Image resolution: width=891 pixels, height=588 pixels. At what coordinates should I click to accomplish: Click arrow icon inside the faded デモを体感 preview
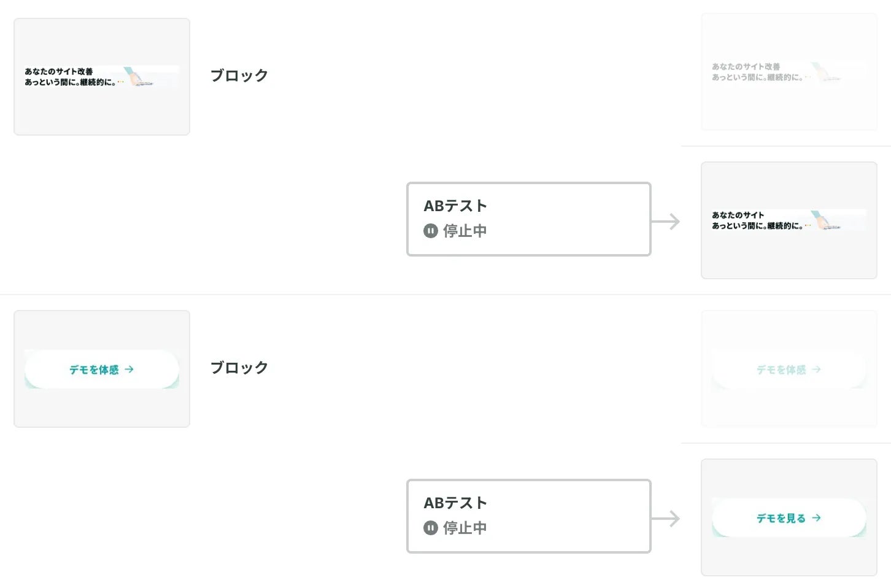tap(816, 369)
